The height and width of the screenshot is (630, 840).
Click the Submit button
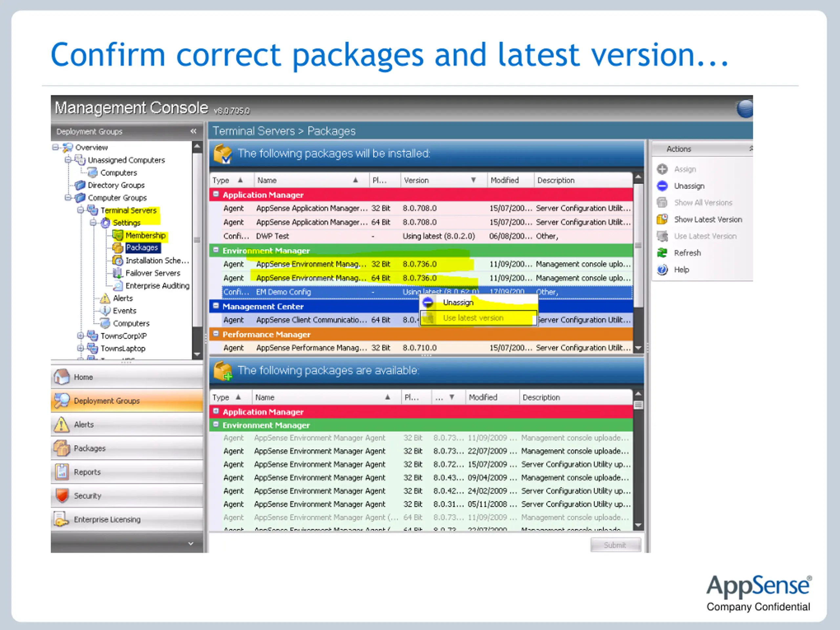click(616, 545)
